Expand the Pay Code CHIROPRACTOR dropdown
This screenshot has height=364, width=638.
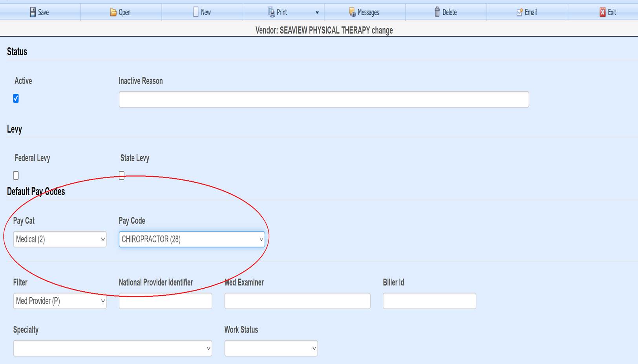pyautogui.click(x=192, y=239)
